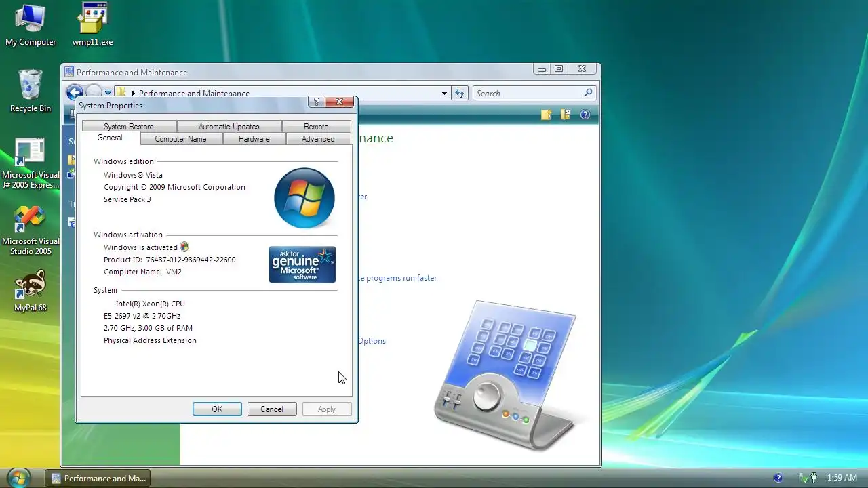
Task: Launch Microsoft Visual Studio 2005 shortcut
Action: point(30,230)
